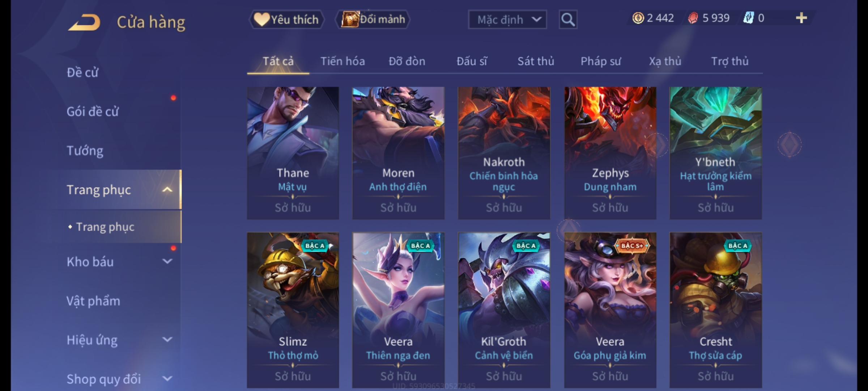Tap the blue voucher currency icon
Viewport: 868px width, 391px height.
(x=748, y=18)
